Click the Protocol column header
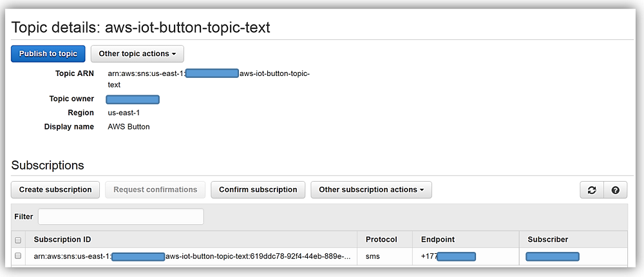The height and width of the screenshot is (277, 644). [x=381, y=240]
